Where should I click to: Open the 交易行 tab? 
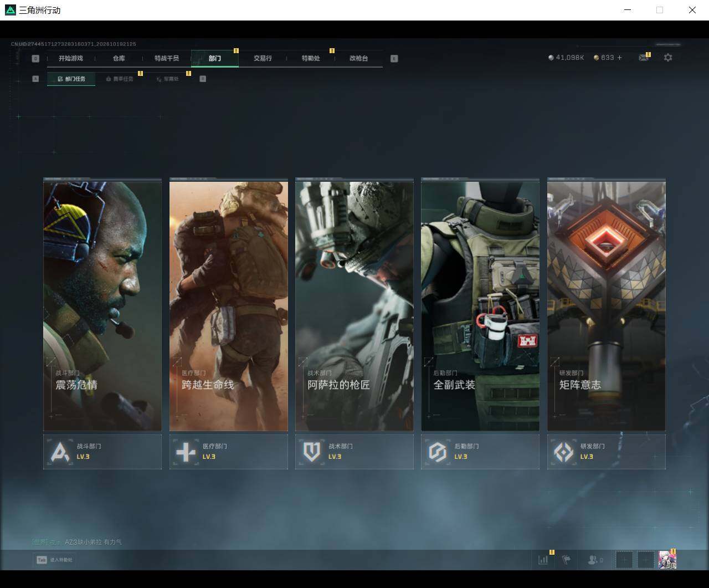(263, 58)
